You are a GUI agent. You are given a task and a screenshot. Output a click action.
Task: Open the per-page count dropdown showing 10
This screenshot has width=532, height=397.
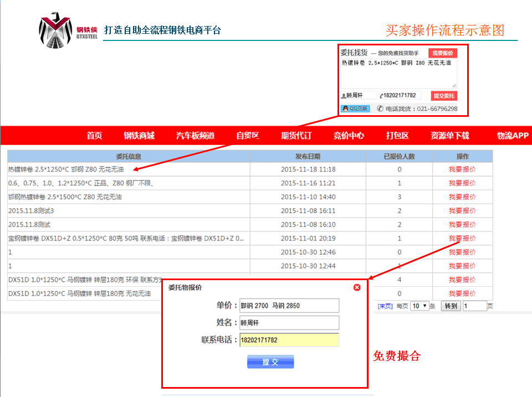pyautogui.click(x=419, y=306)
